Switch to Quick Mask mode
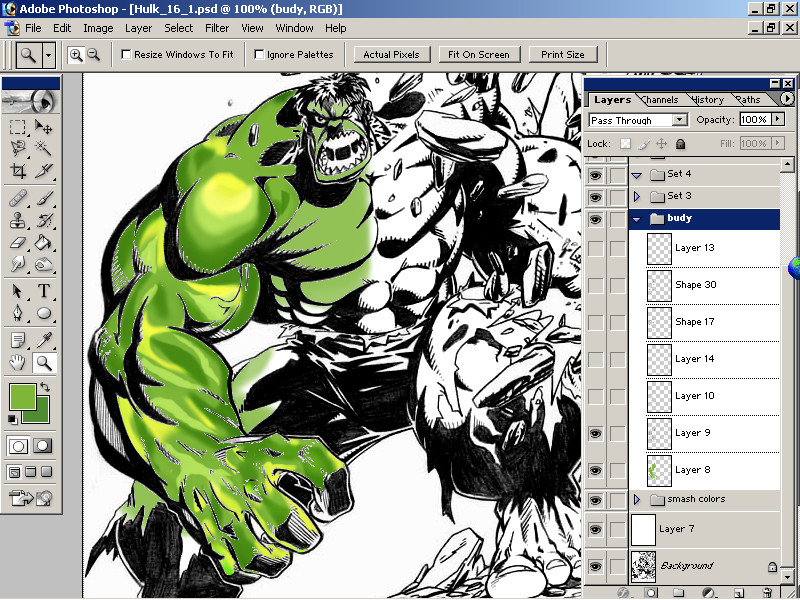The image size is (800, 600). (43, 446)
